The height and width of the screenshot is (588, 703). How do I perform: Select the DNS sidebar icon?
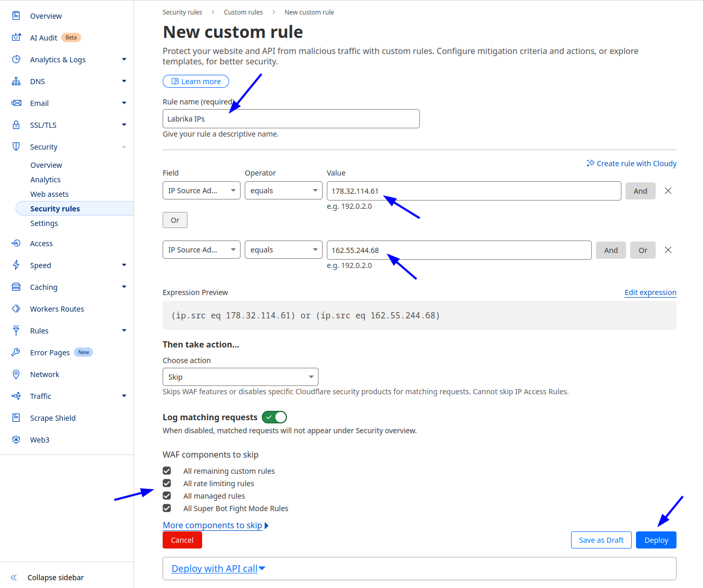[16, 81]
